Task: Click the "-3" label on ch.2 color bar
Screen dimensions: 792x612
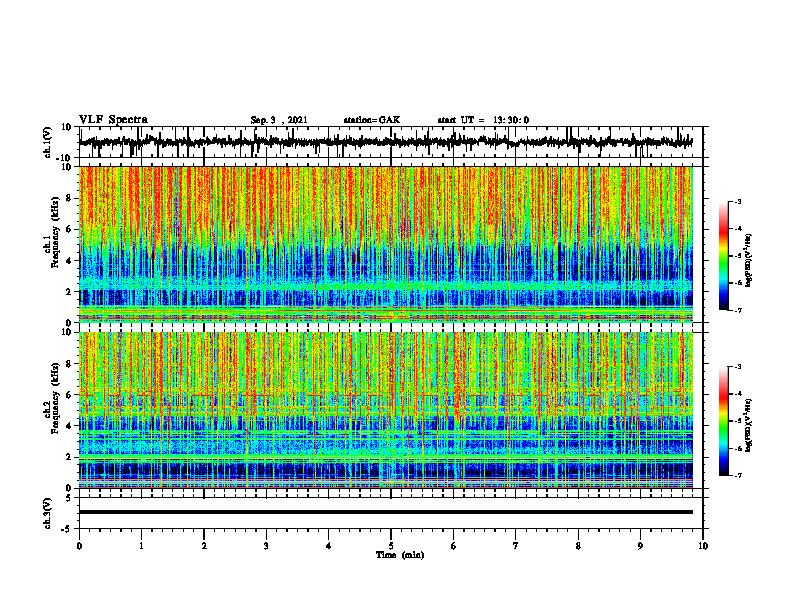Action: point(737,367)
